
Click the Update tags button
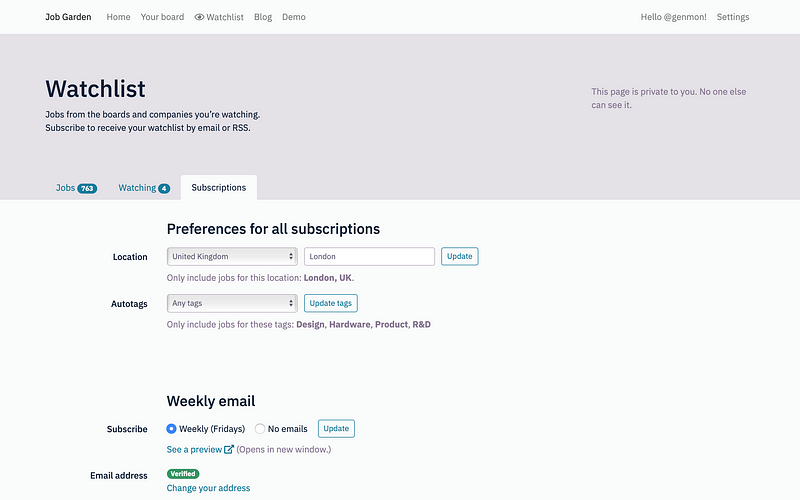331,303
